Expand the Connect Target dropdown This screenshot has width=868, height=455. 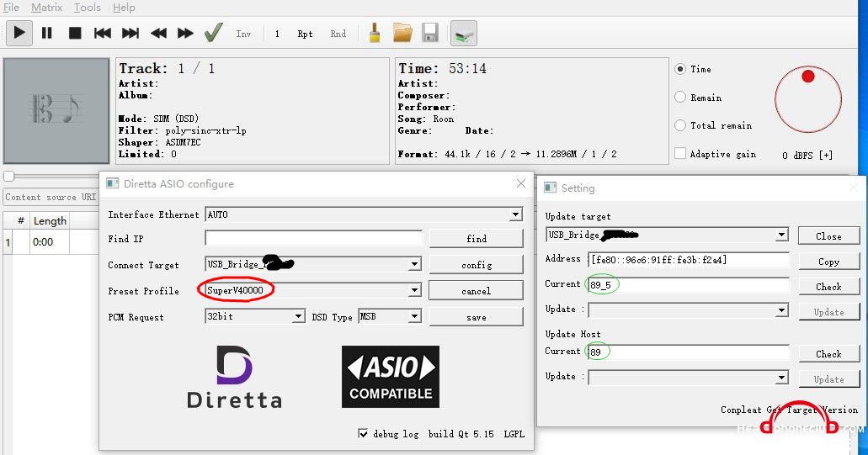(414, 264)
